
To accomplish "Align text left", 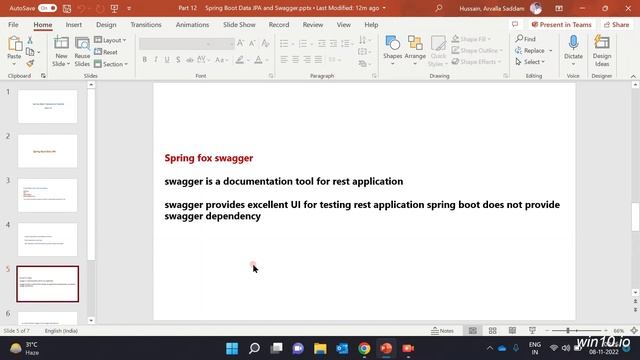I will 284,60.
